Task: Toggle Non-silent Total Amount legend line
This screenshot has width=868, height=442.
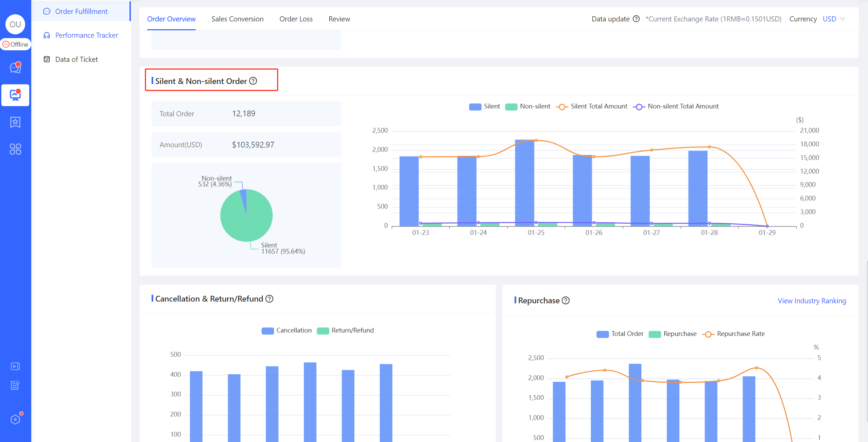Action: [x=676, y=106]
